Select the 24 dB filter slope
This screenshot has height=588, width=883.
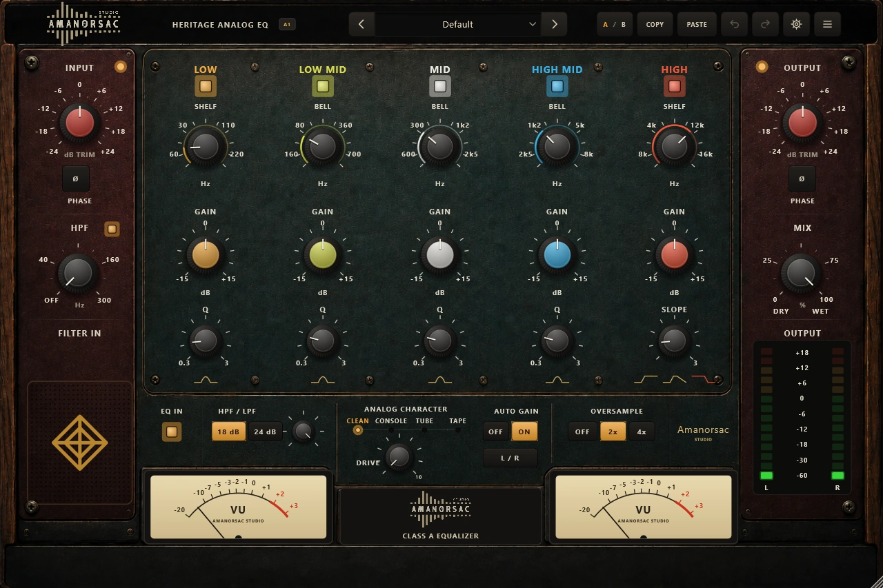tap(265, 432)
